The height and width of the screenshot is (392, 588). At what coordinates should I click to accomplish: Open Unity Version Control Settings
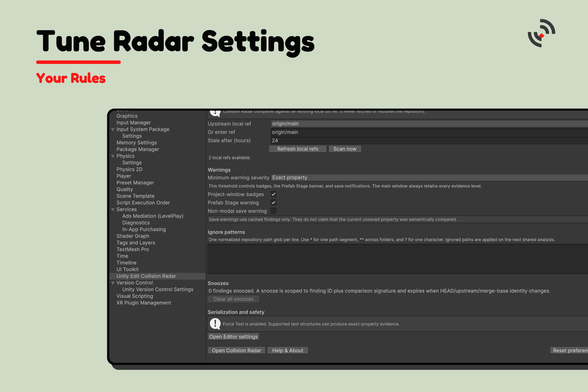click(158, 290)
